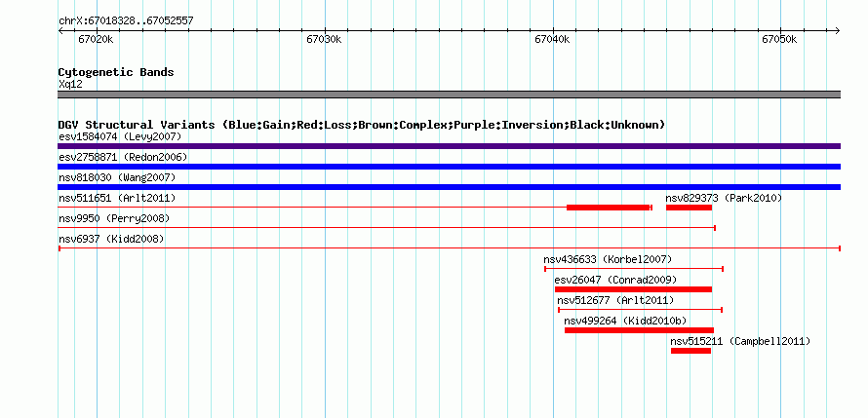Open esv2758871 (Redon2006) variant label
The width and height of the screenshot is (868, 418).
coord(123,157)
